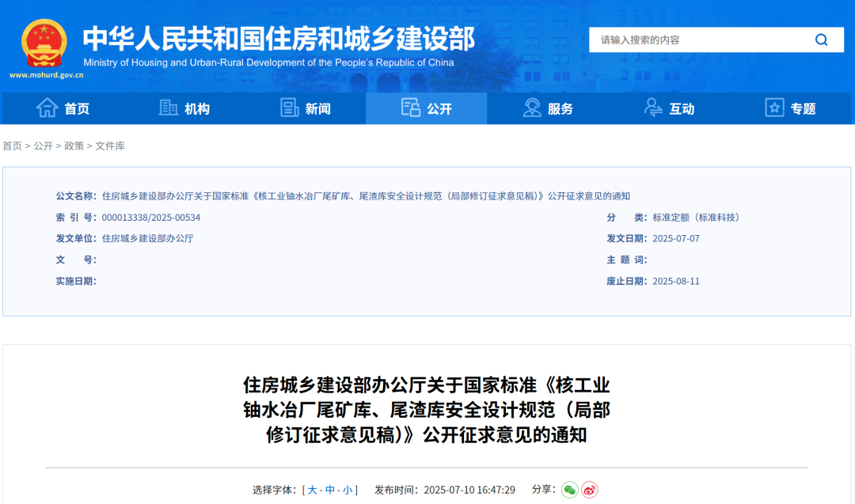This screenshot has width=855, height=504.
Task: Click the 实施日期 label
Action: coord(76,281)
